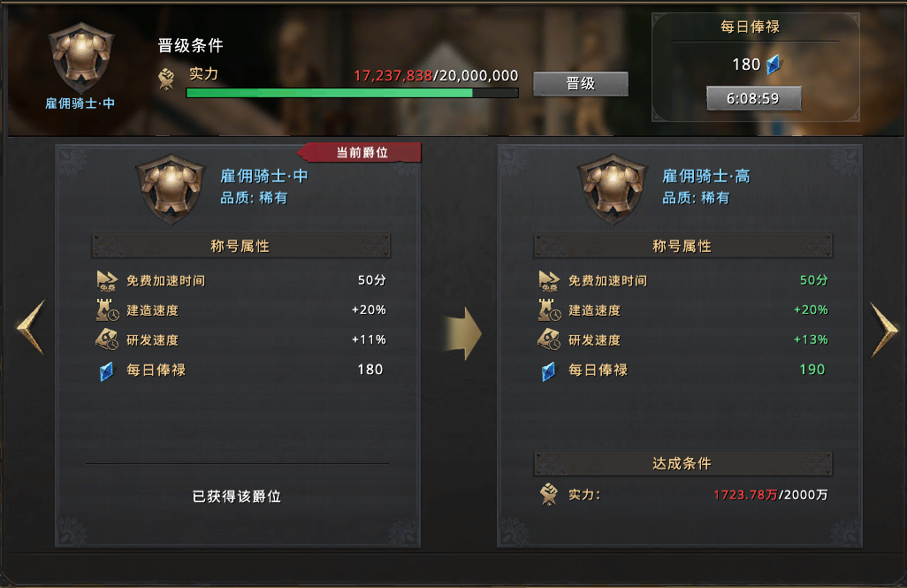Click the 当前爵位 red ribbon tag
The image size is (907, 588).
pos(359,152)
